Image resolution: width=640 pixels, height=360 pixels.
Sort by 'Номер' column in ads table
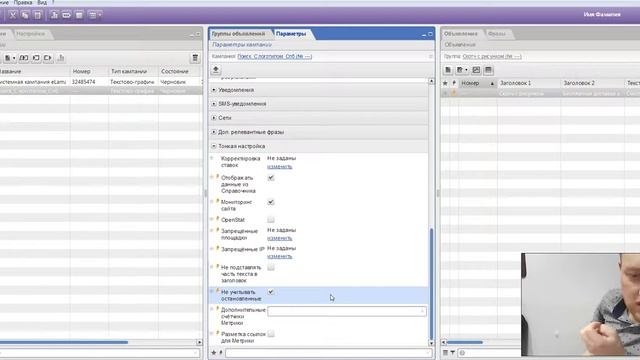(477, 83)
